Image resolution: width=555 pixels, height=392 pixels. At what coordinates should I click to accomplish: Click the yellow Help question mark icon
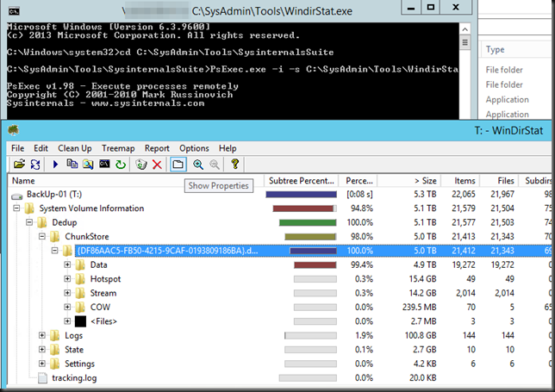[234, 164]
